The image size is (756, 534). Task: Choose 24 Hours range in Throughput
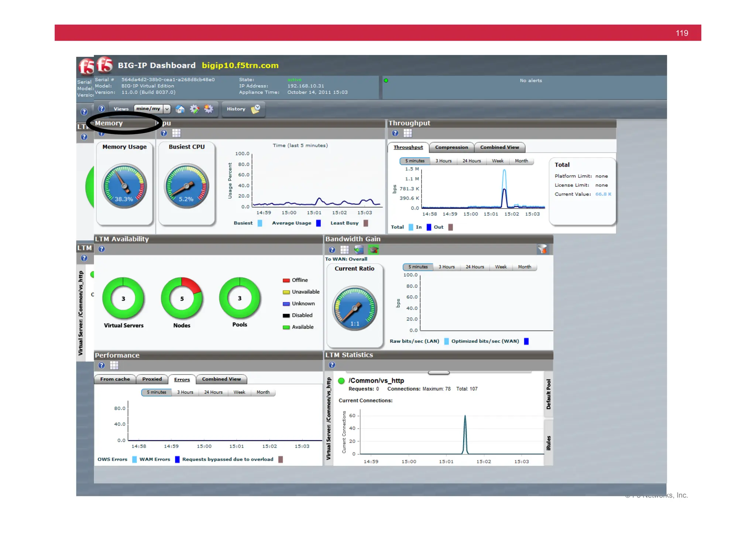coord(472,161)
